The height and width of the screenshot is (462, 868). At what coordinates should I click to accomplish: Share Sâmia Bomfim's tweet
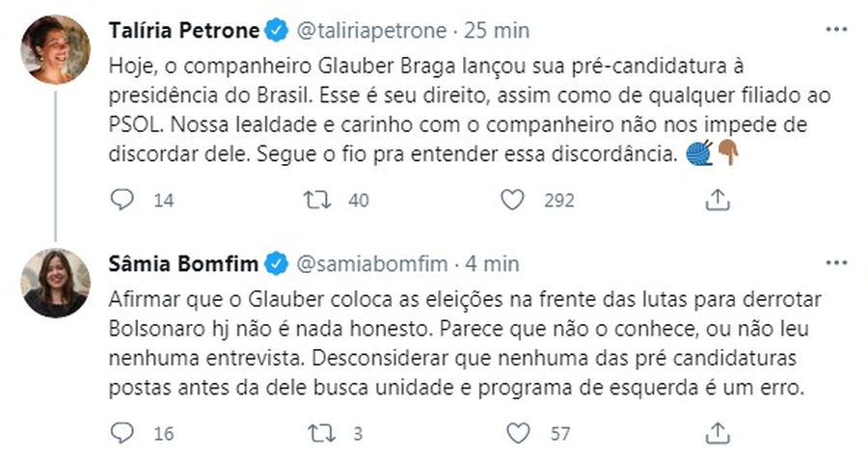pos(717,433)
